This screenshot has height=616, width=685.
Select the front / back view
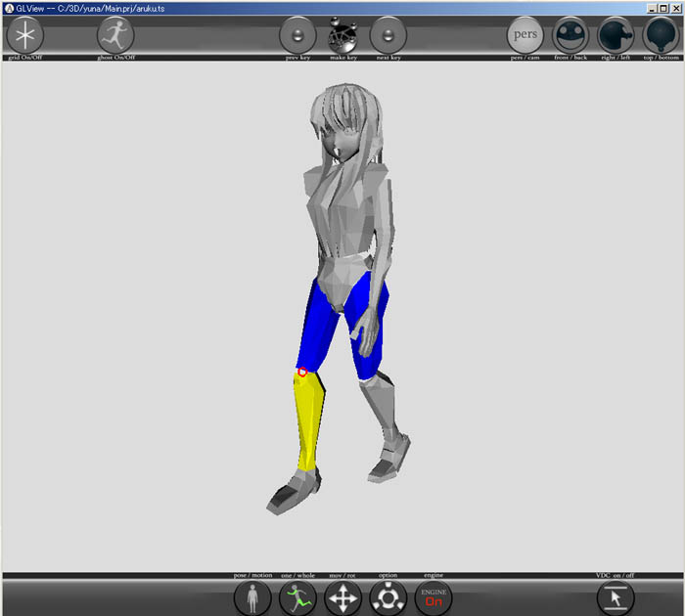coord(571,36)
